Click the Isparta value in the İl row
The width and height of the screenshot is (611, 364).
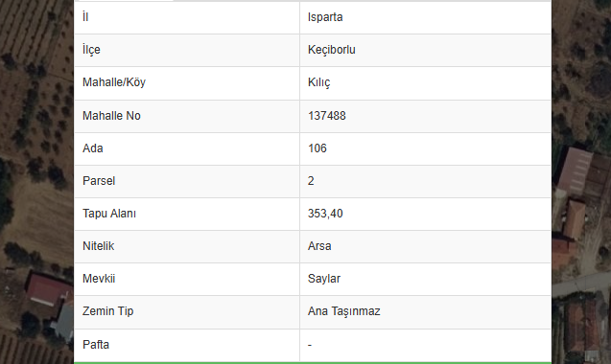click(325, 17)
